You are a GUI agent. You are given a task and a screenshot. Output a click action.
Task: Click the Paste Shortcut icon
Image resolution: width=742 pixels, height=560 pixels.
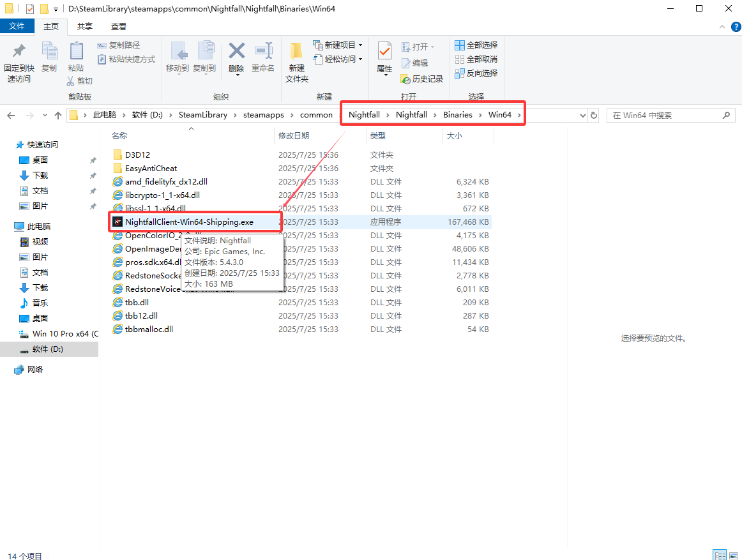click(x=102, y=59)
